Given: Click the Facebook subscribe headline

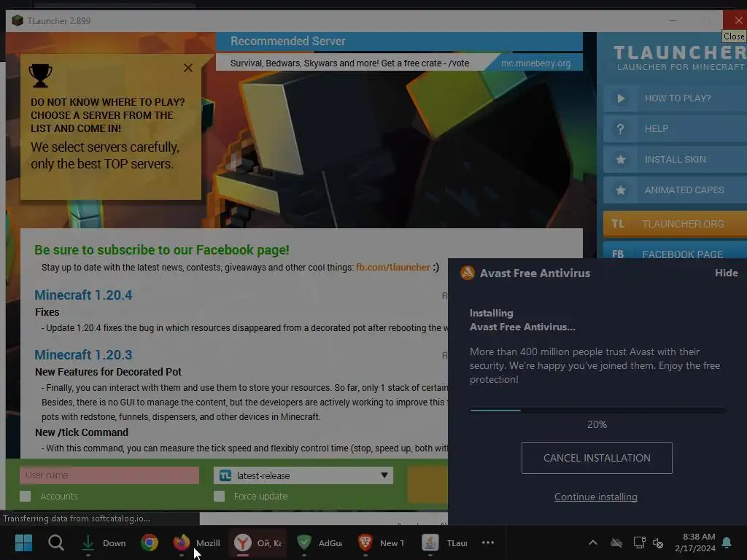Looking at the screenshot, I should pyautogui.click(x=161, y=250).
